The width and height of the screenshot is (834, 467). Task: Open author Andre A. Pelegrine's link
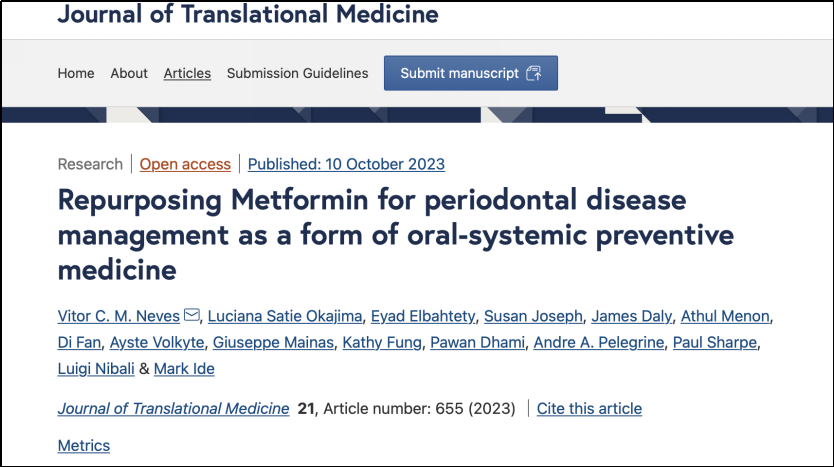point(598,342)
